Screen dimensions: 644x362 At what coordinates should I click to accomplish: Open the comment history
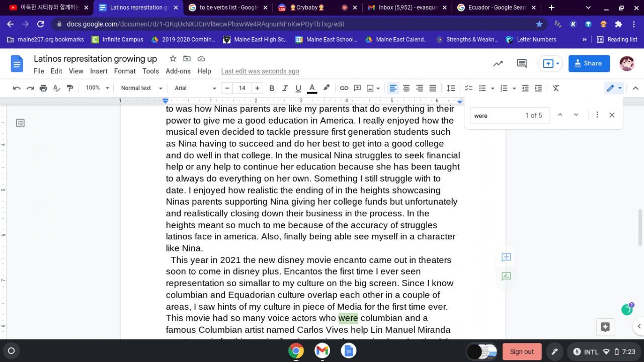[x=522, y=63]
